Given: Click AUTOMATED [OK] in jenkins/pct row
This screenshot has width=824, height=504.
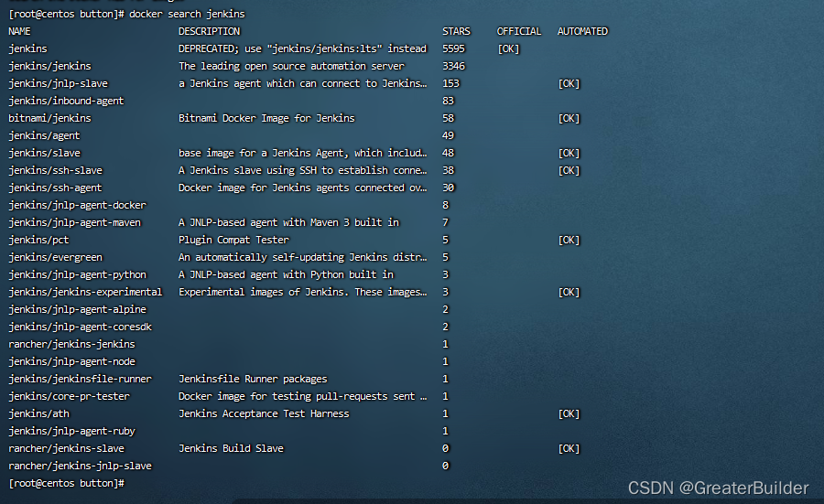Looking at the screenshot, I should pyautogui.click(x=569, y=240).
